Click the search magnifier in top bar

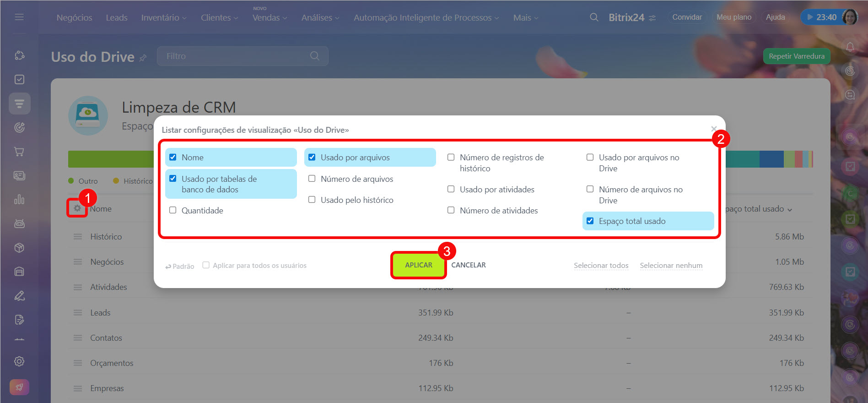pos(594,17)
